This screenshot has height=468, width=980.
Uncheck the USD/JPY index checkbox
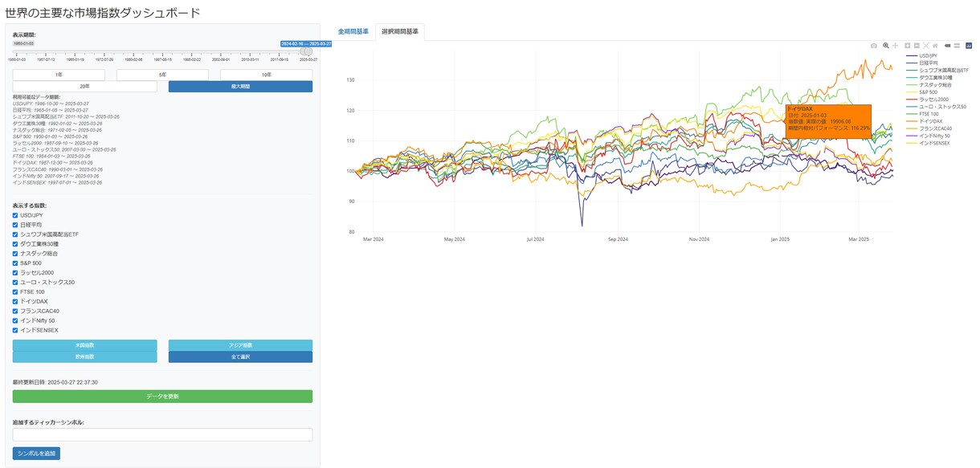pyautogui.click(x=15, y=215)
